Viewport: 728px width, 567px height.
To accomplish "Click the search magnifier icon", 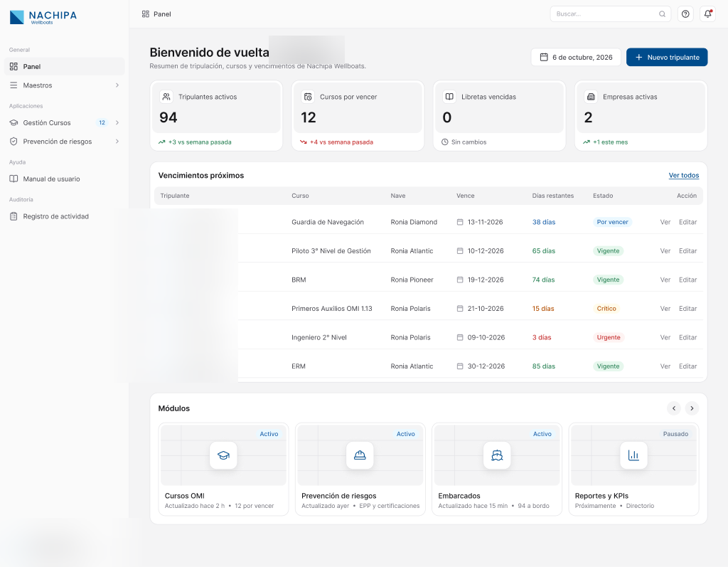I will click(x=662, y=14).
